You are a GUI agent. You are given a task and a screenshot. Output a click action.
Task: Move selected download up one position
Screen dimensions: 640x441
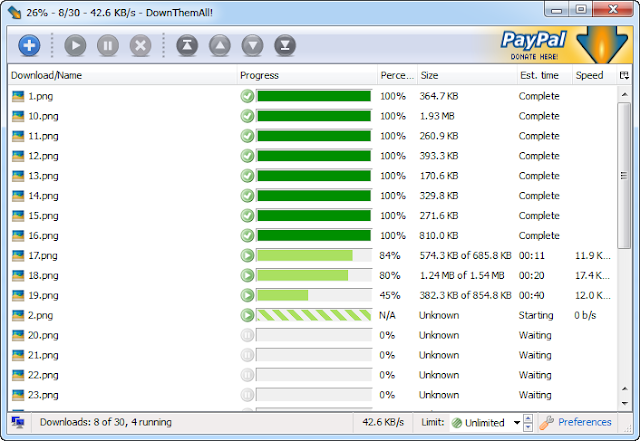click(x=220, y=45)
